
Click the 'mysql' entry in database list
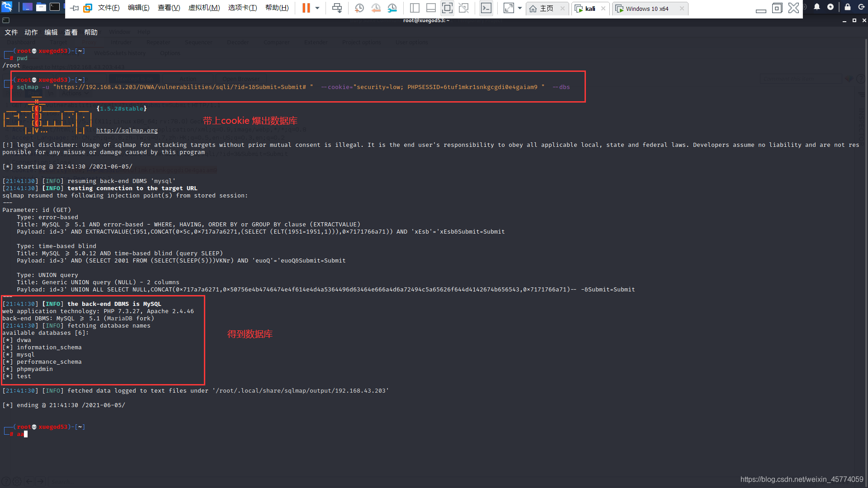tap(26, 355)
